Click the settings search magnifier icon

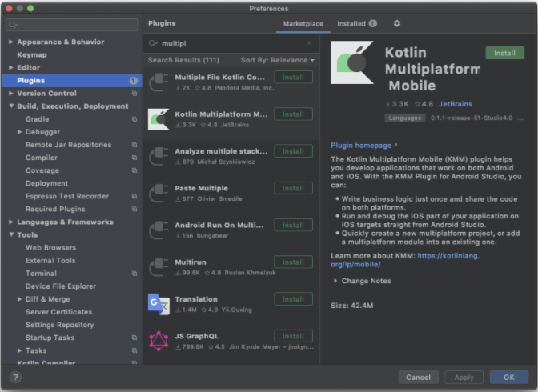pyautogui.click(x=13, y=25)
